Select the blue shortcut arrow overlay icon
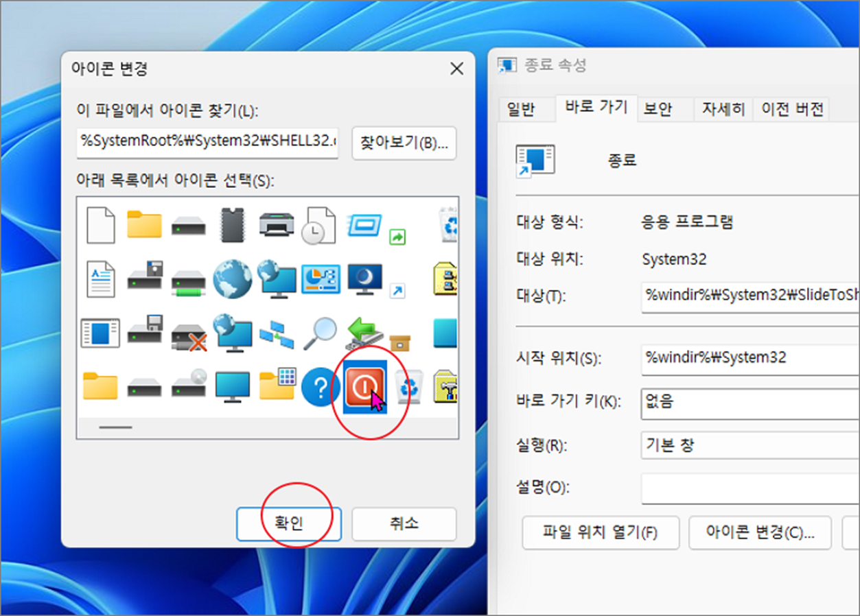The height and width of the screenshot is (616, 860). coord(397,291)
